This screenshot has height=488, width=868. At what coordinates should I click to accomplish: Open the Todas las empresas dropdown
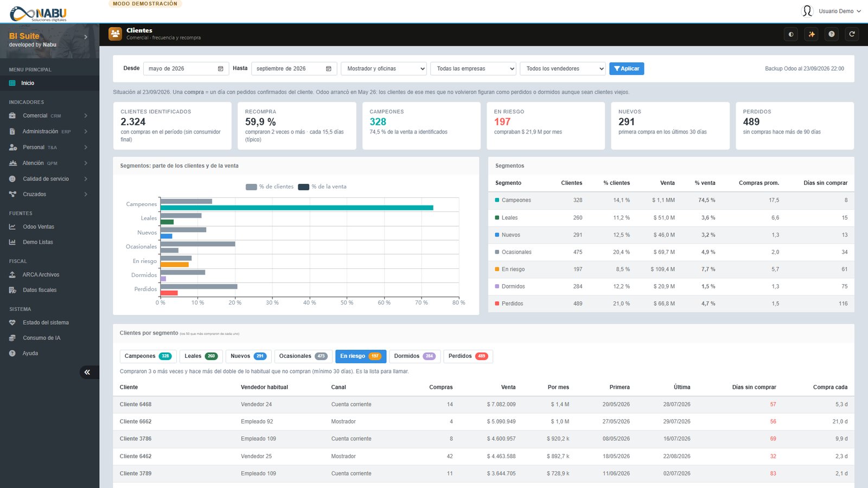[474, 69]
